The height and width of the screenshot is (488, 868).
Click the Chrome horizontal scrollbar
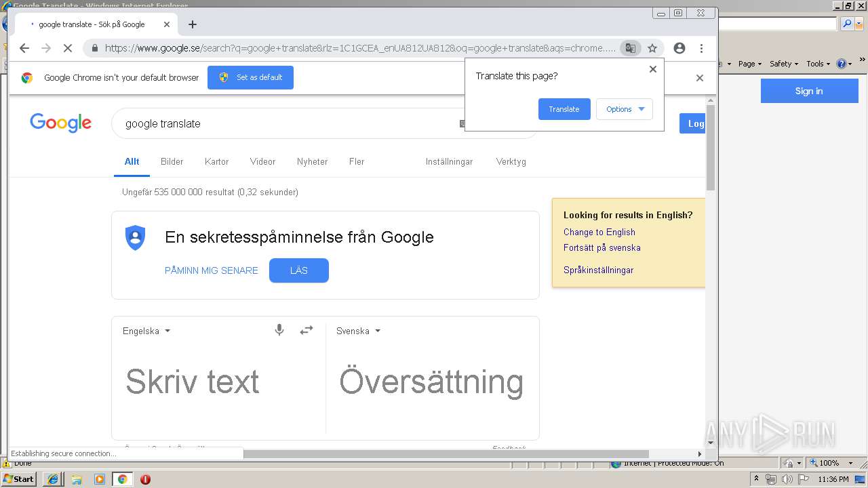446,453
